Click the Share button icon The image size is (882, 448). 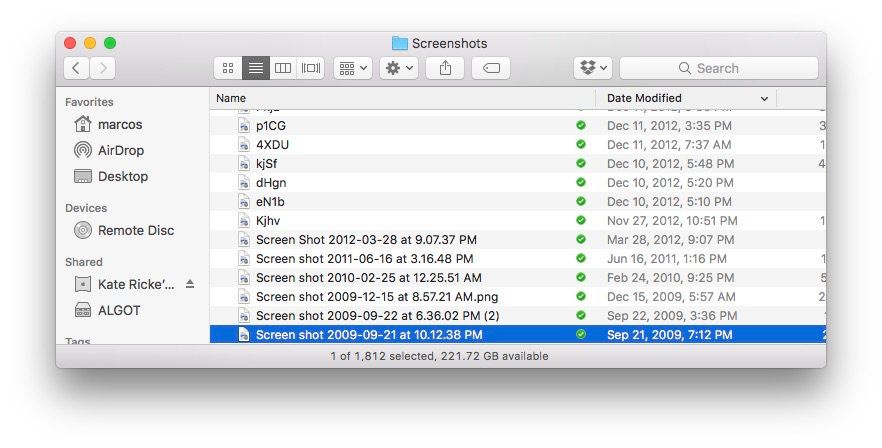coord(445,68)
